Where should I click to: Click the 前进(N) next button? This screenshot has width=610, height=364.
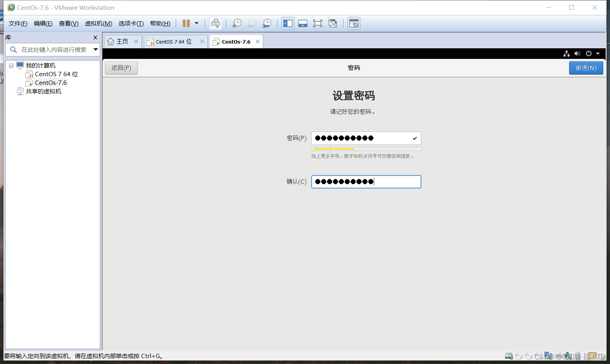[x=586, y=68]
